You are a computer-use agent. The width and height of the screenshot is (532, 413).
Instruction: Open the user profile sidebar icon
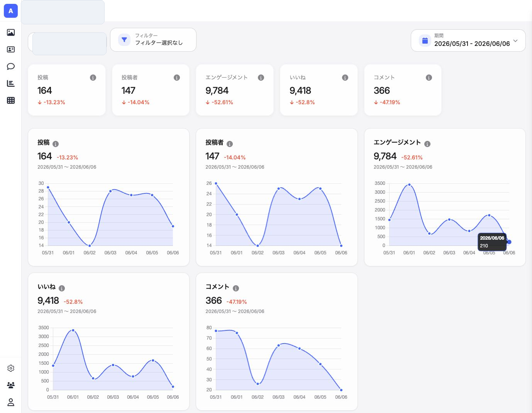tap(11, 402)
